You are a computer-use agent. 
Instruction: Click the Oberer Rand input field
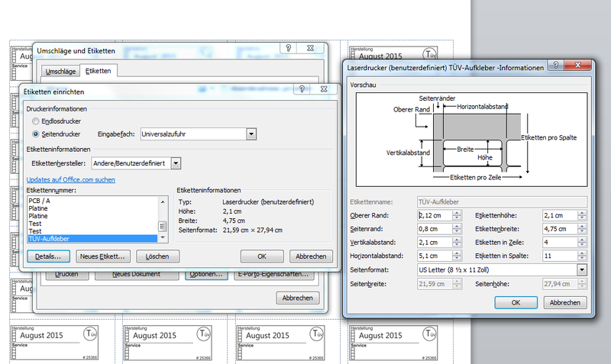tap(433, 215)
